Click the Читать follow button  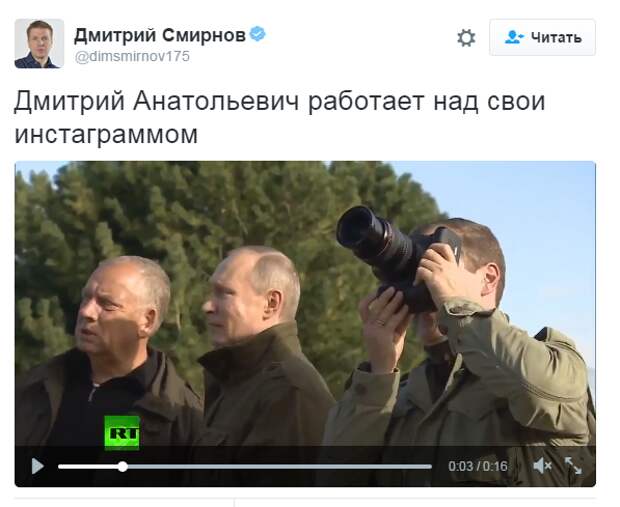pos(542,38)
